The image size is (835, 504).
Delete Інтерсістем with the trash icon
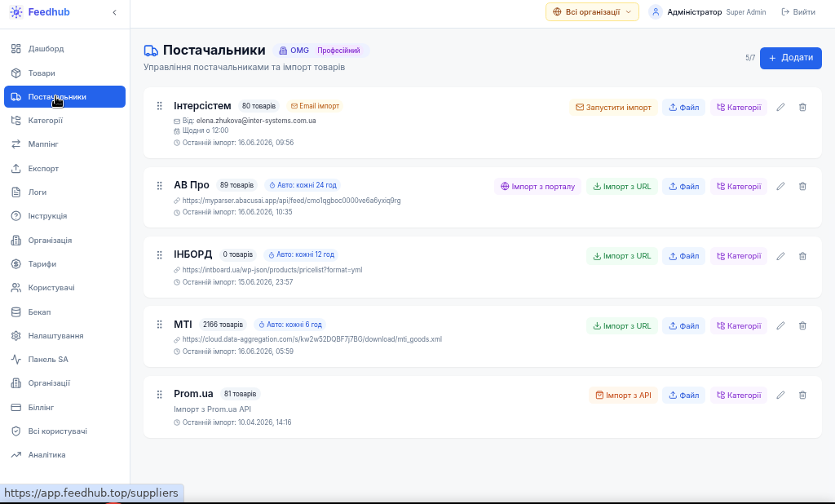click(x=802, y=107)
